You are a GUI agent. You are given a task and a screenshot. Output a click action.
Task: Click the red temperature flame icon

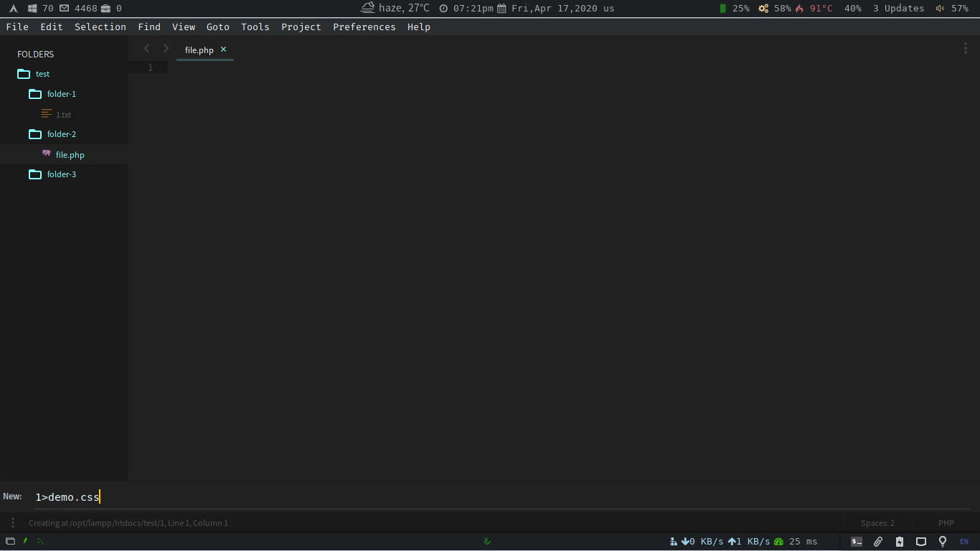point(799,9)
